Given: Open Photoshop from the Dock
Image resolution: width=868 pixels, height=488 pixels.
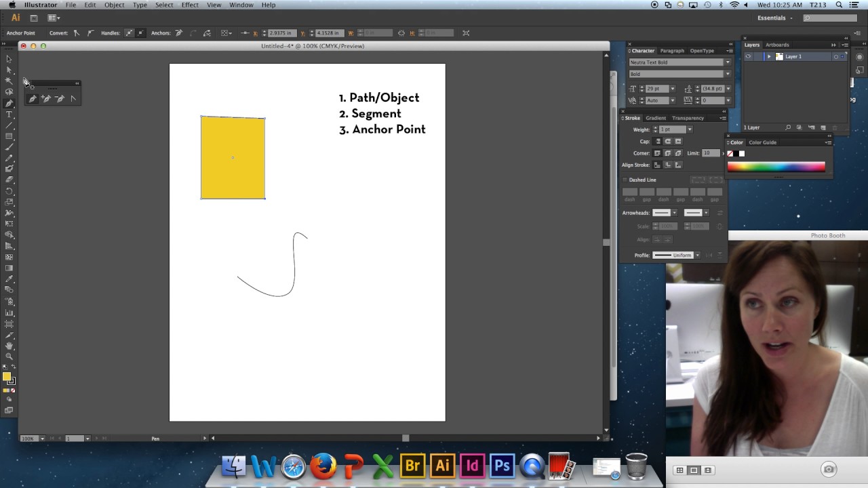Looking at the screenshot, I should coord(502,466).
